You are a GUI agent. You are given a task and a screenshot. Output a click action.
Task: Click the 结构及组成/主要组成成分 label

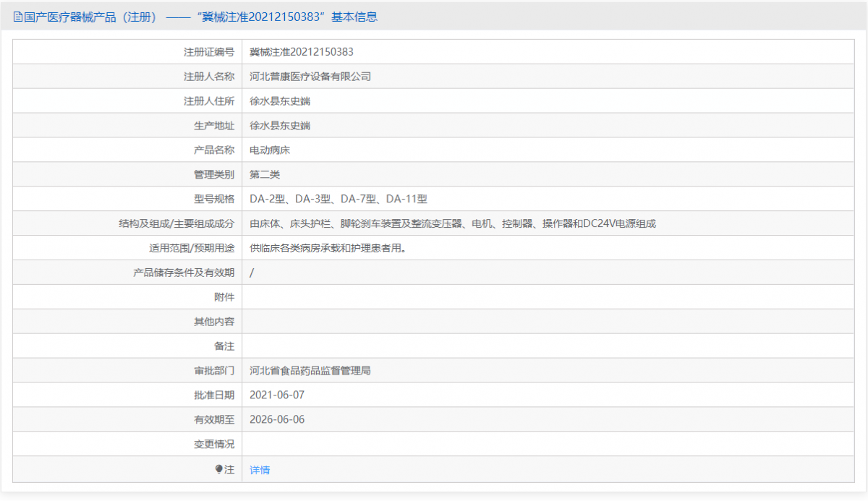coord(177,224)
